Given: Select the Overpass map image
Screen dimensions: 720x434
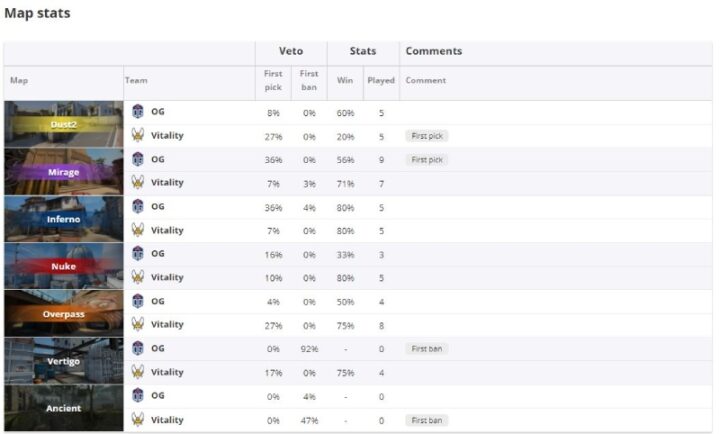Looking at the screenshot, I should point(63,313).
